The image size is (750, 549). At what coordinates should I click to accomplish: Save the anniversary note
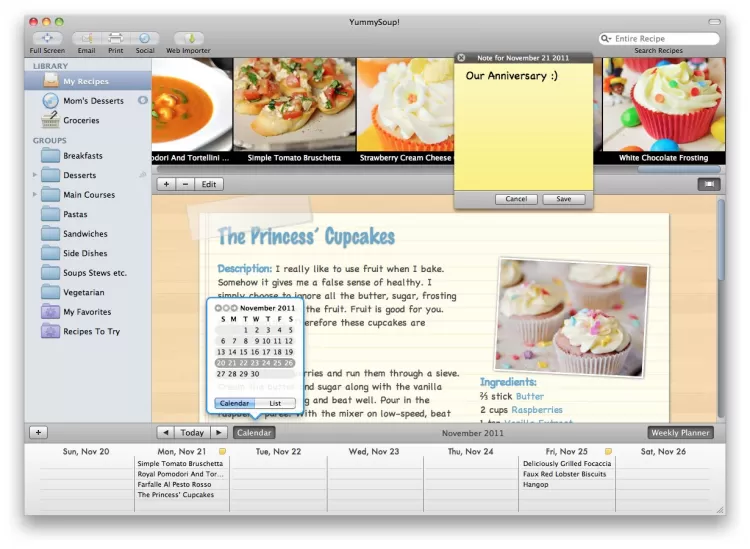[x=563, y=199]
